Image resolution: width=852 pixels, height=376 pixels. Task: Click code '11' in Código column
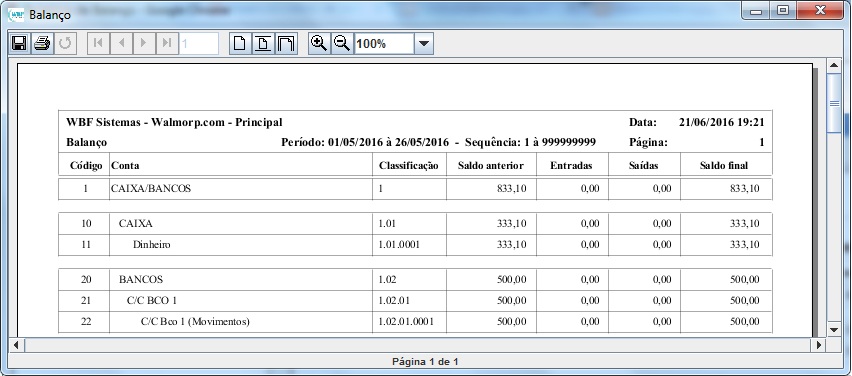coord(86,245)
